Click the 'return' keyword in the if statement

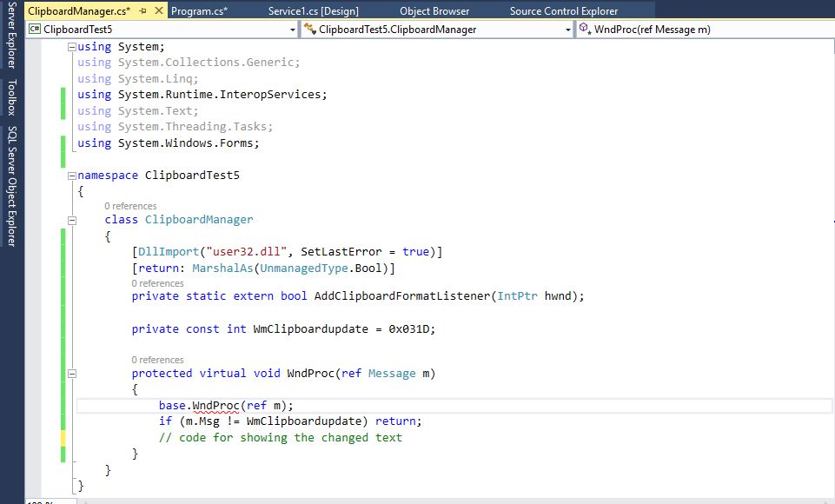pos(395,421)
